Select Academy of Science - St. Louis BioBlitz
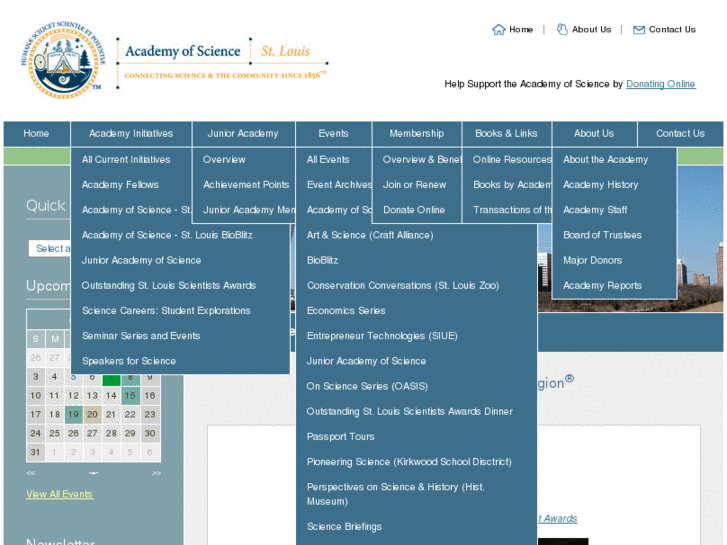This screenshot has width=727, height=545. point(167,235)
